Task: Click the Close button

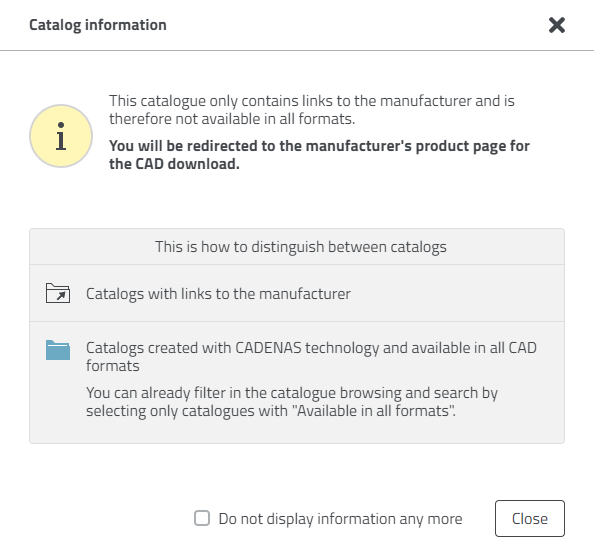Action: (530, 518)
